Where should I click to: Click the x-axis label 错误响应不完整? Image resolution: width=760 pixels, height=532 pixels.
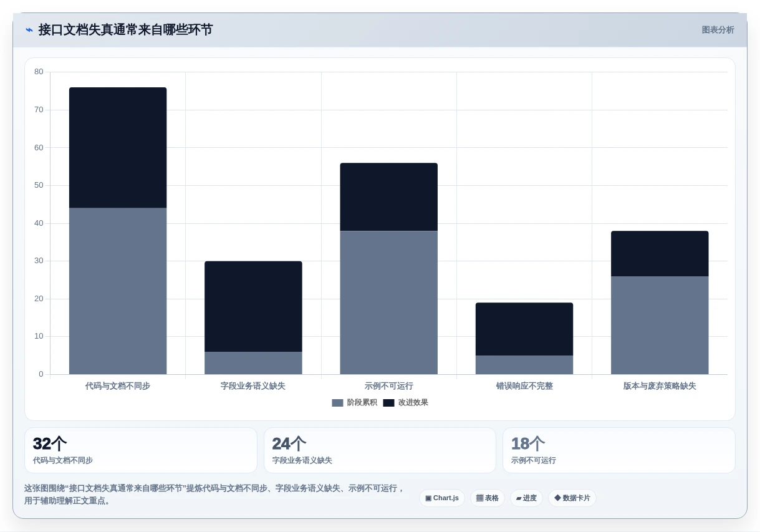(524, 386)
